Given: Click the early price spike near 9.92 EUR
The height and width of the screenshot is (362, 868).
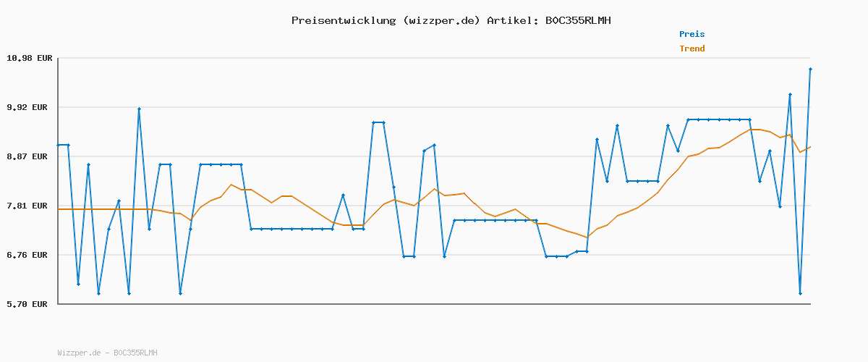Looking at the screenshot, I should 139,109.
